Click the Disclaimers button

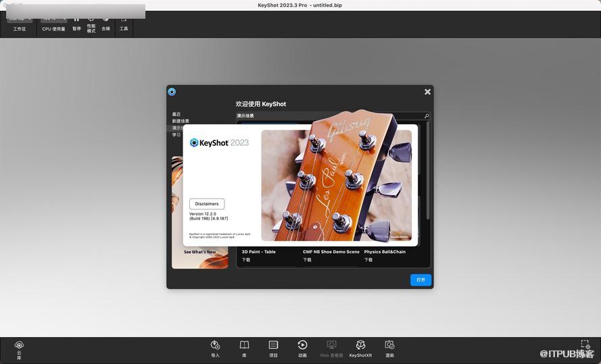click(207, 203)
